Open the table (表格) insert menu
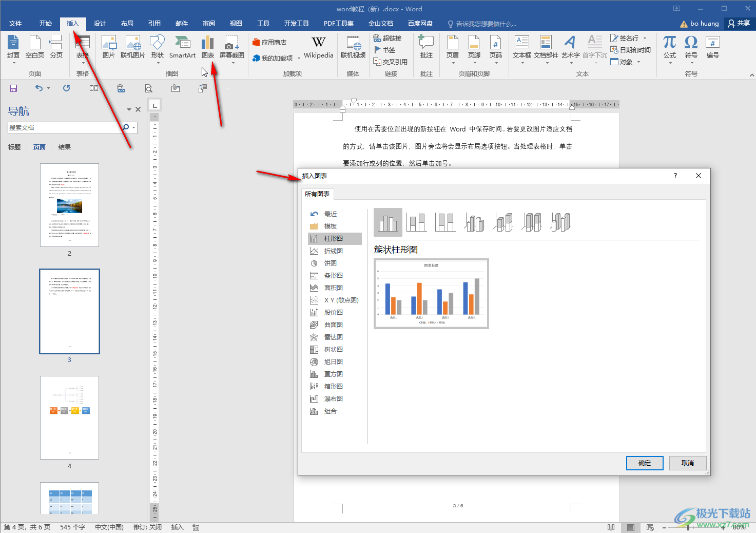 (83, 49)
